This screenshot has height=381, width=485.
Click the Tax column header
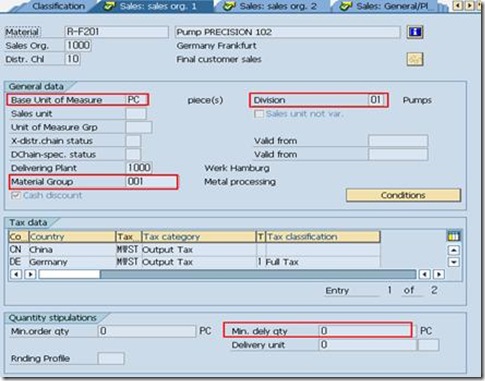pos(129,237)
